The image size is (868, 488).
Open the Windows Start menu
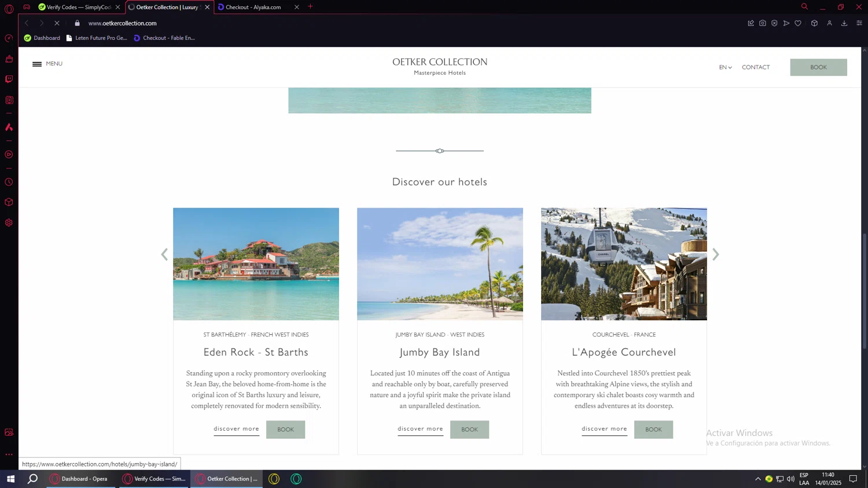[x=10, y=479]
